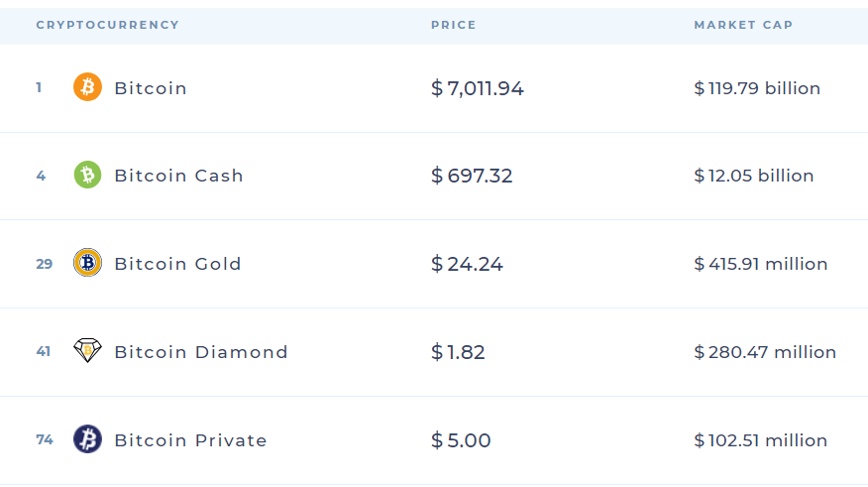
Task: Sort by the Price column header
Action: pyautogui.click(x=454, y=25)
